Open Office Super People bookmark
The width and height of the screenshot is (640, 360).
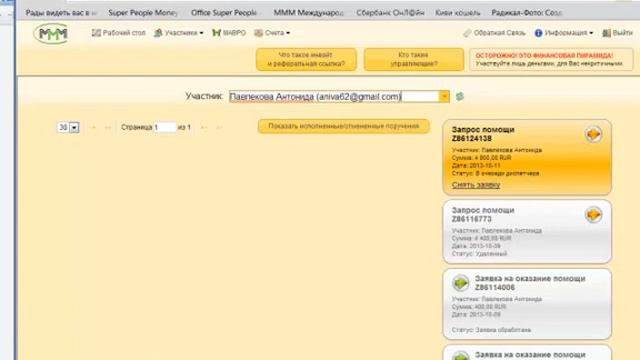pos(224,13)
